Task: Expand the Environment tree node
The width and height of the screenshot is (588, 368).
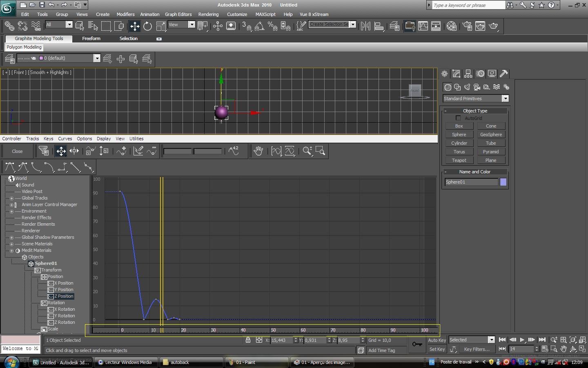Action: point(11,211)
